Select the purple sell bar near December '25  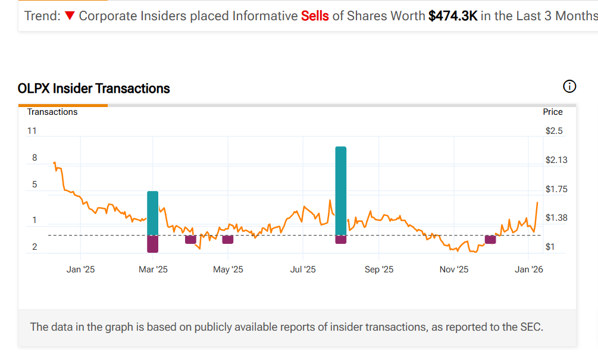[490, 239]
